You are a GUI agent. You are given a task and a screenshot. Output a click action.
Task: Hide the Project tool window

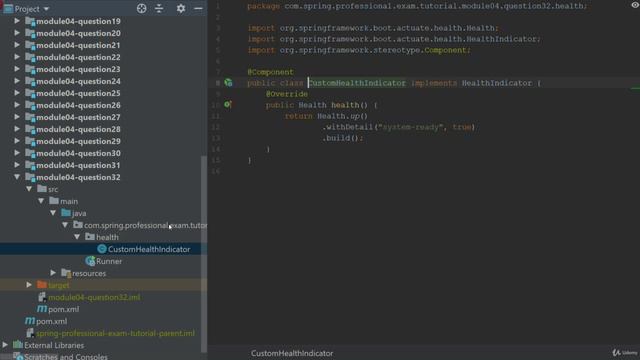coord(198,9)
